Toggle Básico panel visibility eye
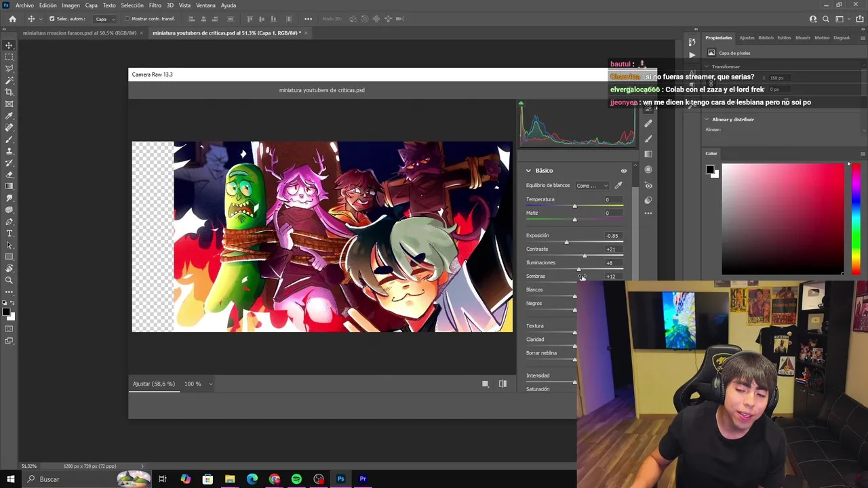The image size is (868, 488). point(624,171)
